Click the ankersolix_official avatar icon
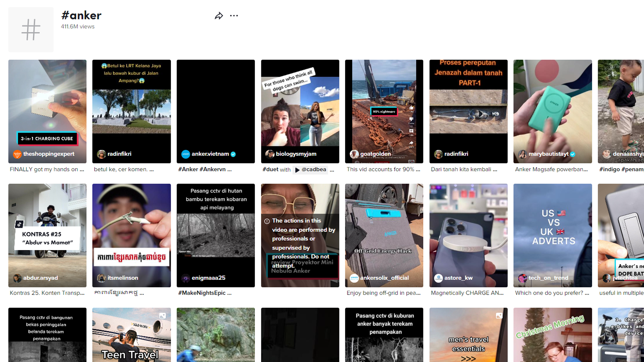Viewport: 644px width, 362px height. [354, 278]
